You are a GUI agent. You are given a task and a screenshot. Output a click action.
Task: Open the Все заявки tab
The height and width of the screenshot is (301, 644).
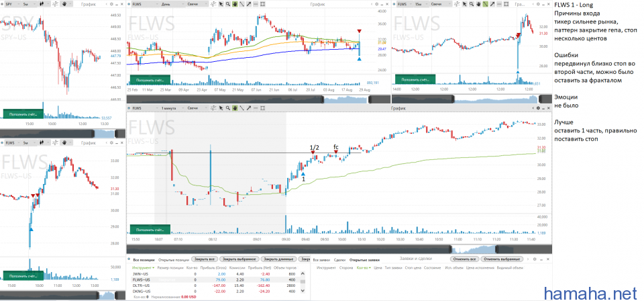click(x=321, y=260)
